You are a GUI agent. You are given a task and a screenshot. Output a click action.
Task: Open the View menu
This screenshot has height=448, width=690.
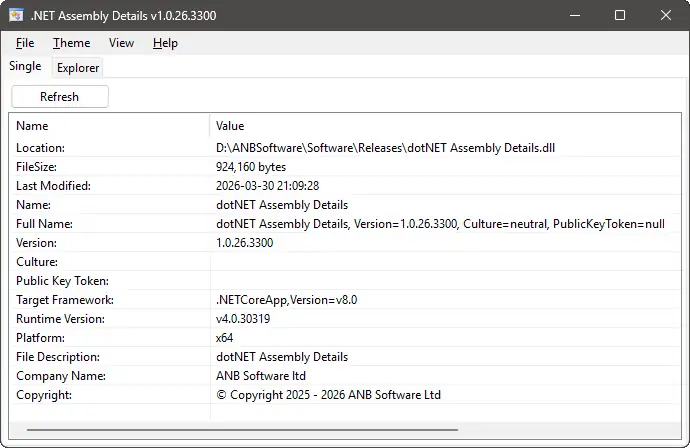pyautogui.click(x=121, y=43)
